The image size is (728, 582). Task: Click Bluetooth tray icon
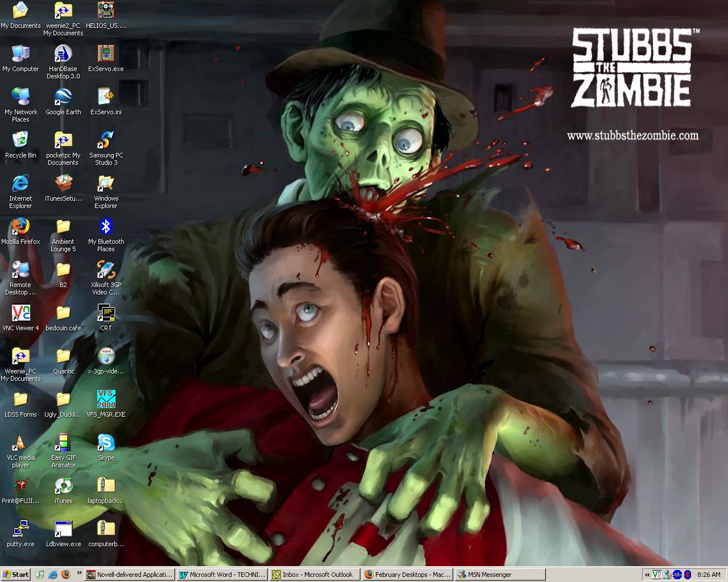point(687,575)
